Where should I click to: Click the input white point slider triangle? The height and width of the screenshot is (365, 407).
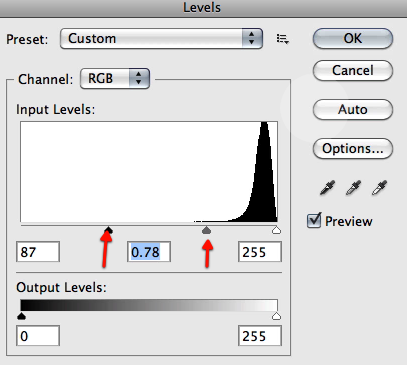click(x=276, y=230)
